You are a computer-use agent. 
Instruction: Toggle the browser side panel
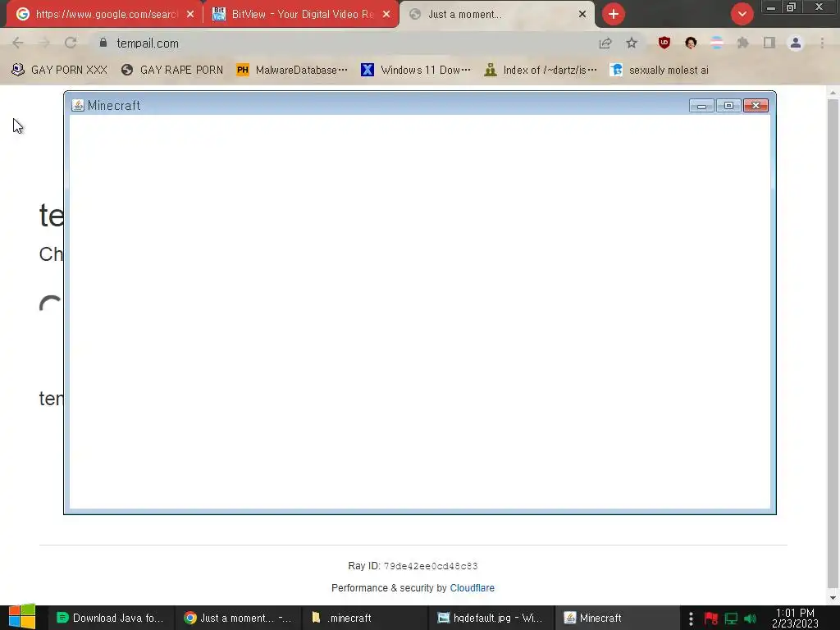pyautogui.click(x=769, y=43)
